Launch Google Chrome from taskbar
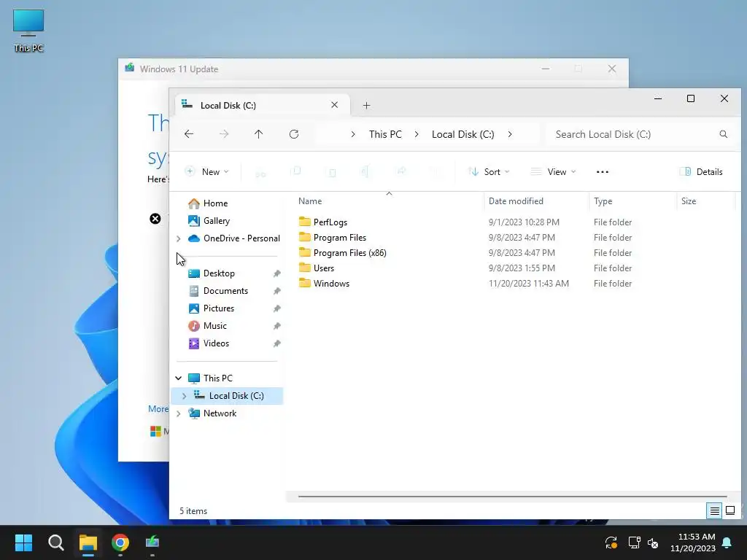 (120, 542)
